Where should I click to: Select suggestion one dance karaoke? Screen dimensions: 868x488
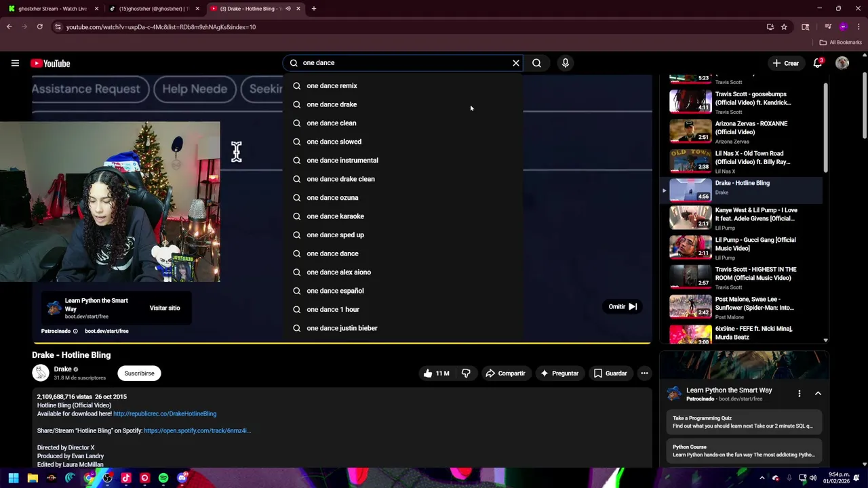click(403, 216)
